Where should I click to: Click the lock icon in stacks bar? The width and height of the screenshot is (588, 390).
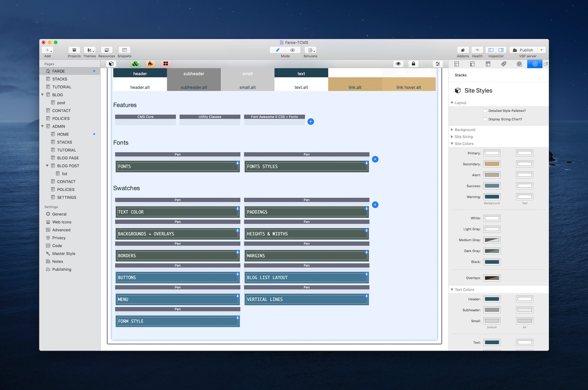pos(413,64)
